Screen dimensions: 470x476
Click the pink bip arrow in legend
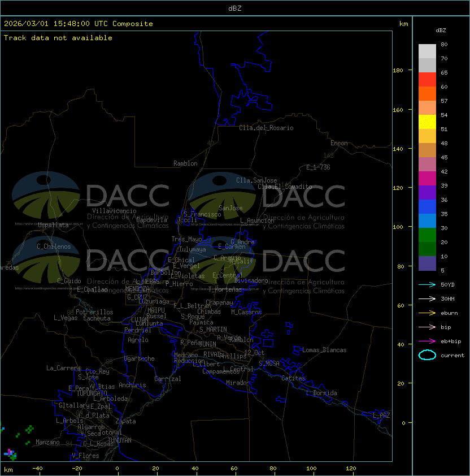427,327
